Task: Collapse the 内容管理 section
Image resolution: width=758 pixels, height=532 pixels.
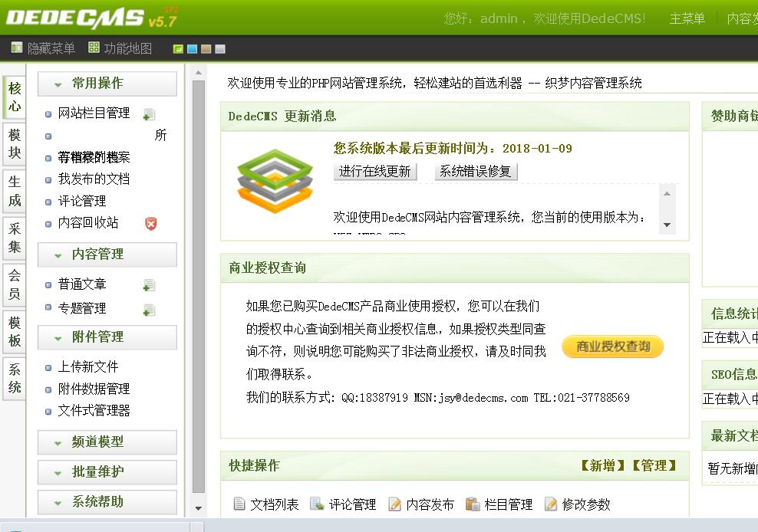Action: pos(107,255)
